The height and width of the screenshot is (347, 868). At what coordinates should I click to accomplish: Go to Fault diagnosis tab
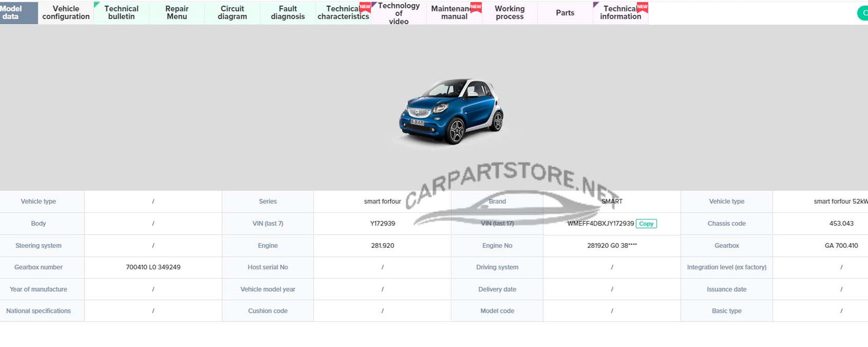288,13
